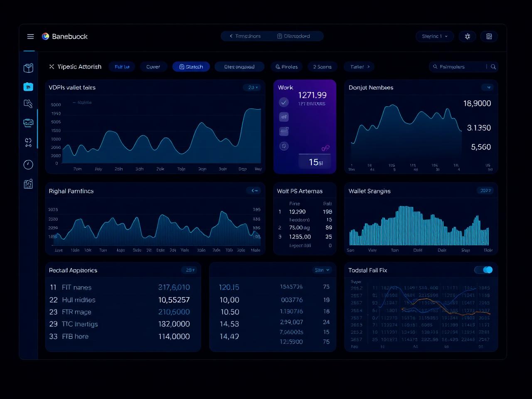Click the year badge on the Wallet Srangas card
This screenshot has height=399, width=532.
point(485,191)
